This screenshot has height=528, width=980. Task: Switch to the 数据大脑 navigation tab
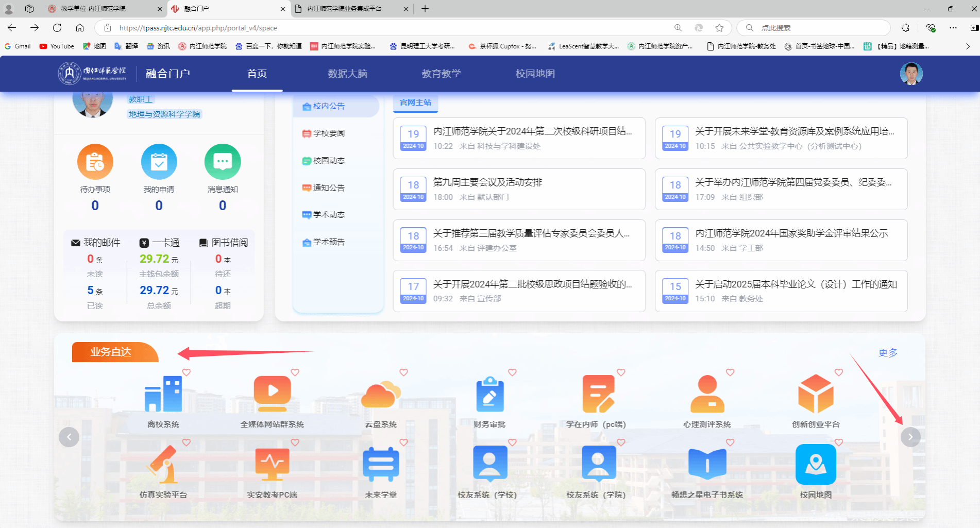tap(347, 74)
